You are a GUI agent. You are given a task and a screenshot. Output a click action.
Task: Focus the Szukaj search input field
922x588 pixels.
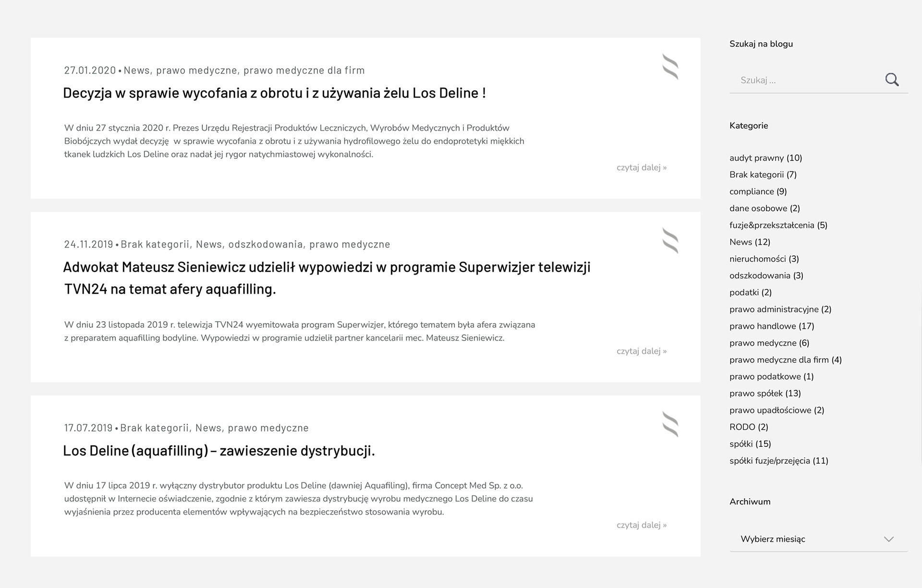(806, 80)
